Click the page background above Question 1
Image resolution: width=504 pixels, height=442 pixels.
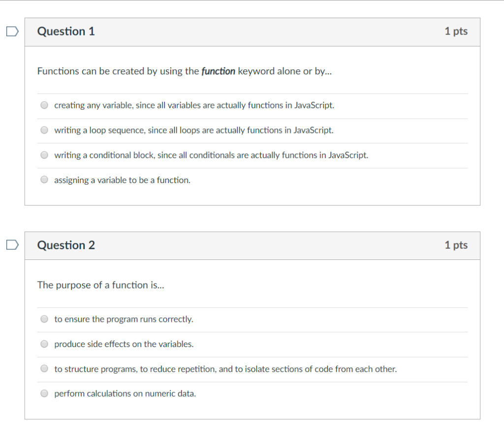tap(252, 9)
